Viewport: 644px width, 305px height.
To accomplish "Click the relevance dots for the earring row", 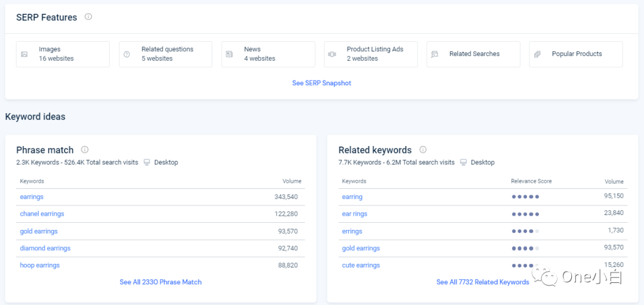I will coord(525,197).
